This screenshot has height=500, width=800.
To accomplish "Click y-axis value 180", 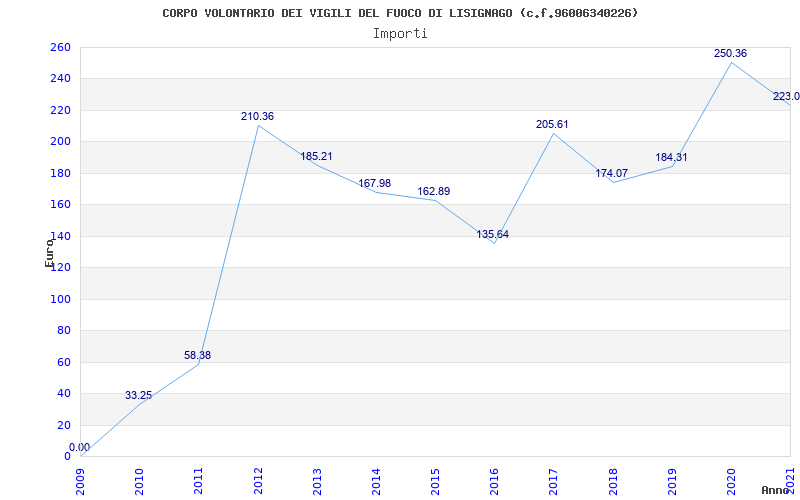I will click(60, 173).
